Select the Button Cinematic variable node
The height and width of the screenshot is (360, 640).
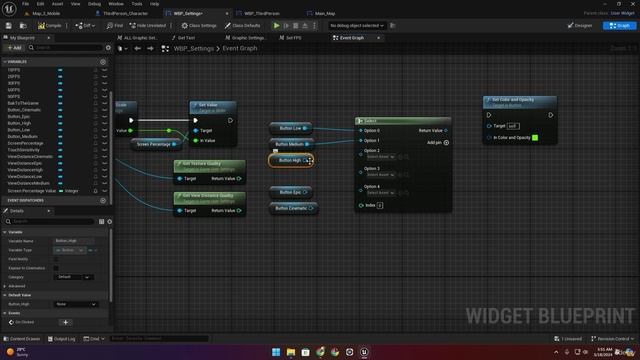[293, 208]
